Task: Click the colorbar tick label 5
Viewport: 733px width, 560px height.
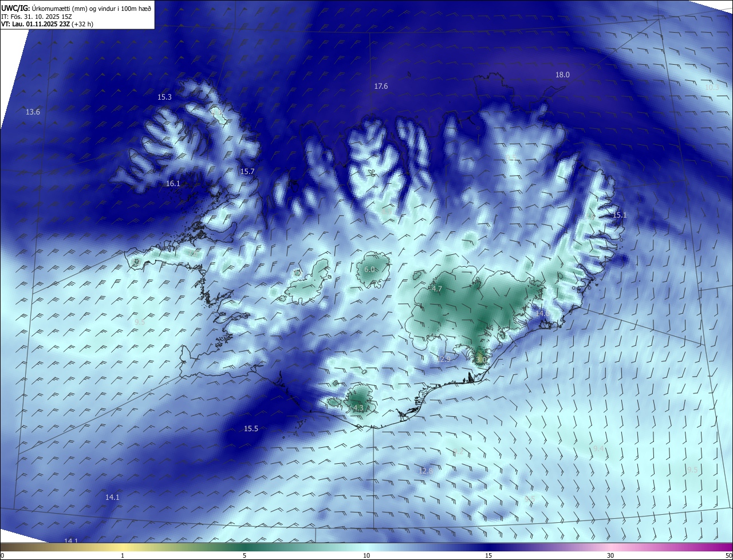Action: 245,555
